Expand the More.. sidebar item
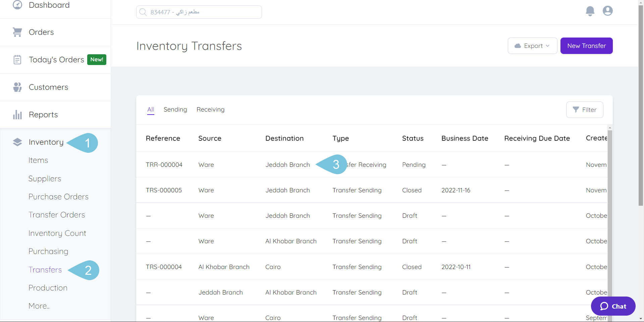The height and width of the screenshot is (322, 644). [39, 306]
